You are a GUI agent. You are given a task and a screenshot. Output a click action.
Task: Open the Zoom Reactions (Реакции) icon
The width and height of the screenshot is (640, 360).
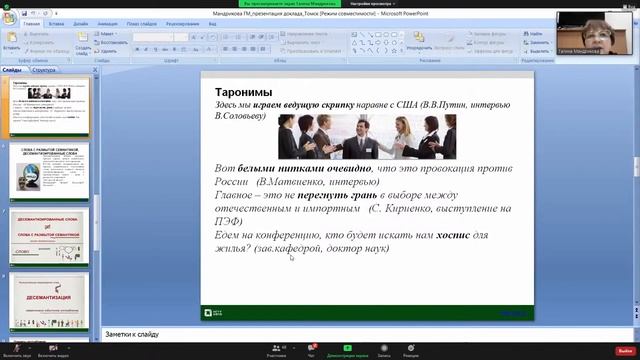pyautogui.click(x=411, y=348)
